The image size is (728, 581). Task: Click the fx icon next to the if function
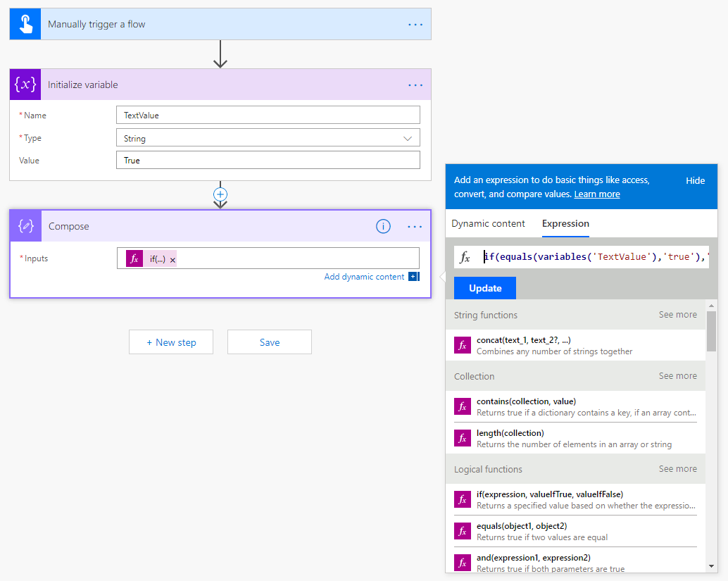pyautogui.click(x=463, y=499)
